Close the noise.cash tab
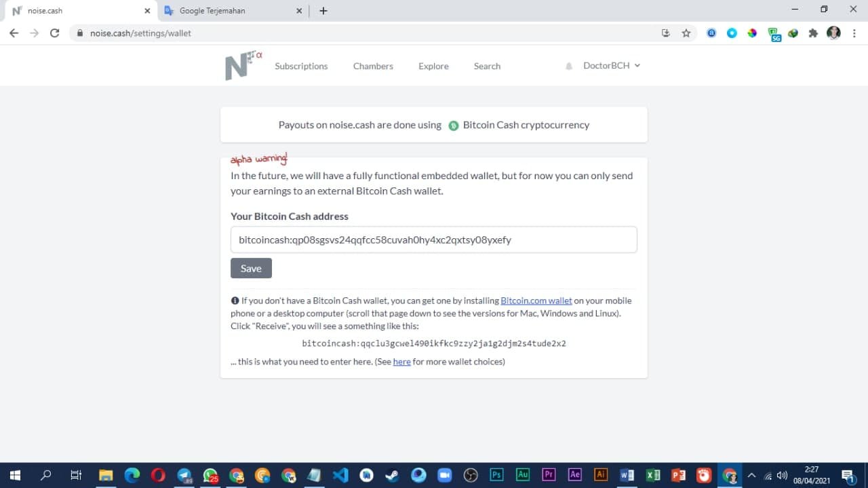 pos(148,11)
